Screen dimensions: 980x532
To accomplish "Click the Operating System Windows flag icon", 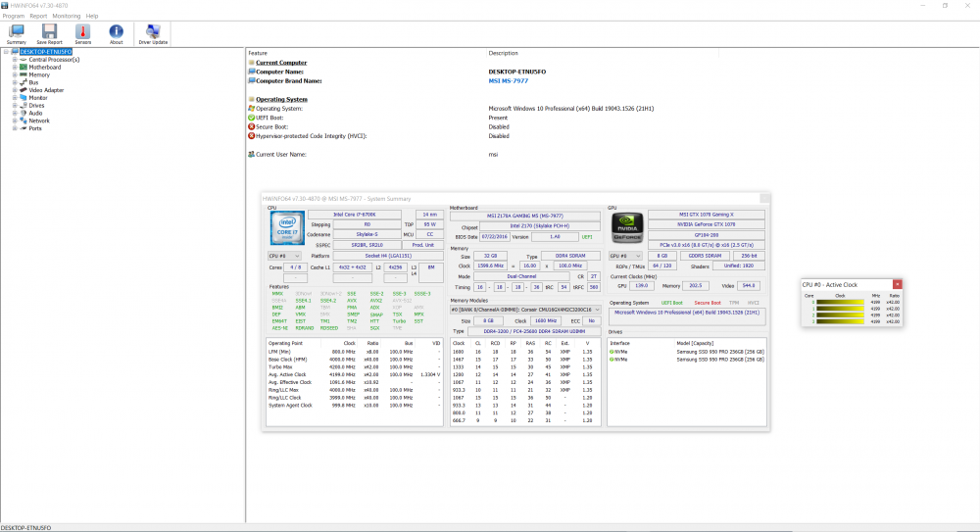I will [251, 108].
